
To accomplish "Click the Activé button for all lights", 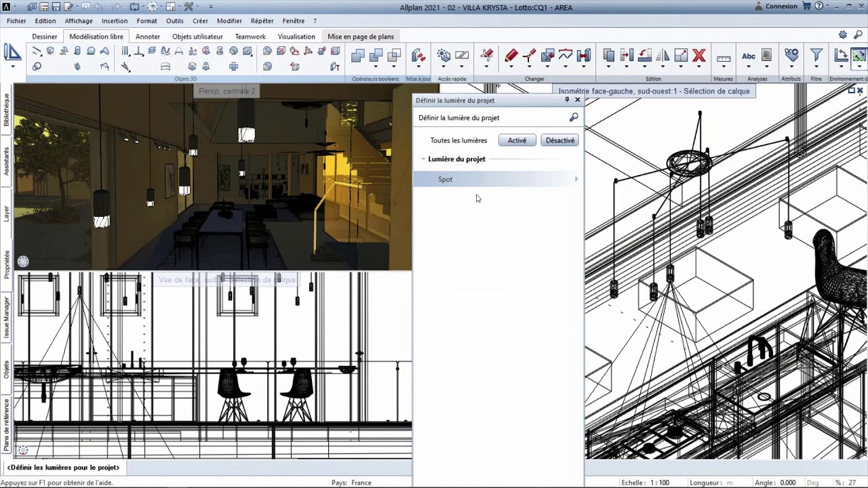I will (x=517, y=140).
